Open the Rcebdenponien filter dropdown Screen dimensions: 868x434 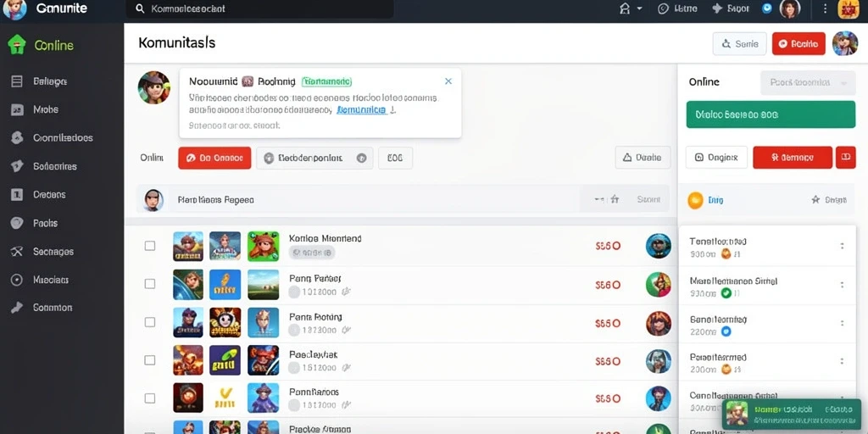click(314, 158)
